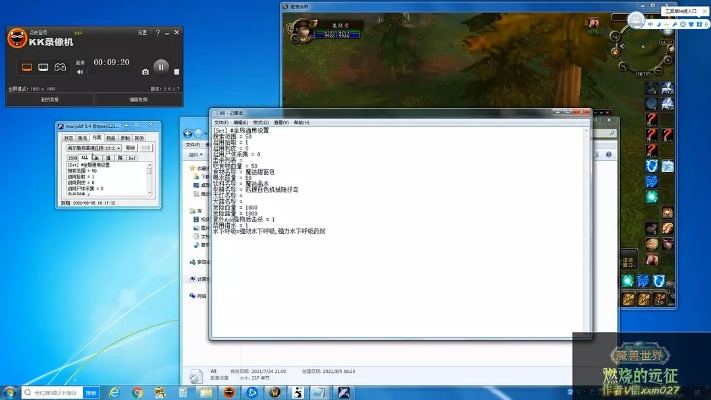Open the Organize dropdown in Explorer
The image size is (711, 400).
coord(195,155)
